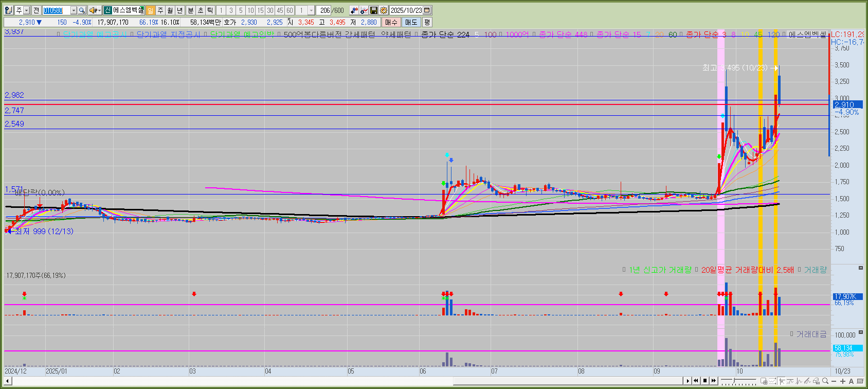Open the chart settings gear icon
This screenshot has width=868, height=389.
pyautogui.click(x=384, y=10)
